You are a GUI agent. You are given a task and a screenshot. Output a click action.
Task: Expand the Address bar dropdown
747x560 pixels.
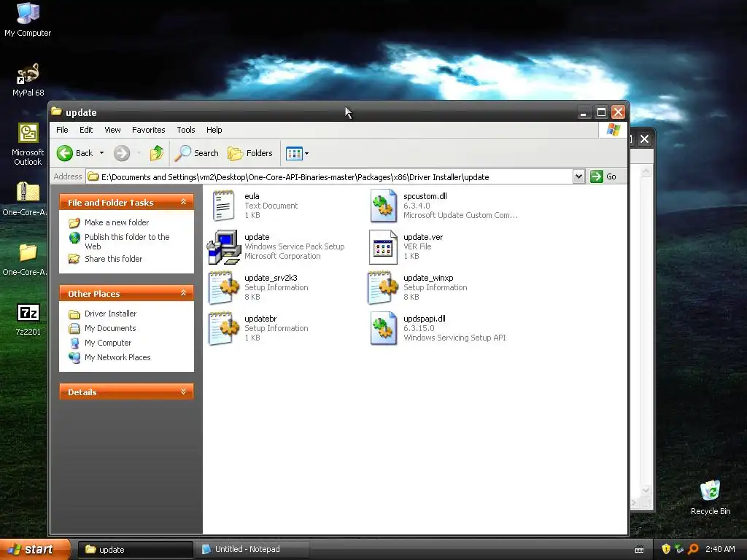tap(578, 176)
